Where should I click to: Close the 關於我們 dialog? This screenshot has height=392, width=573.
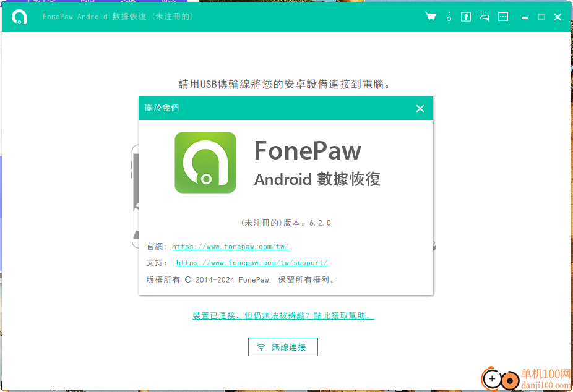pos(420,108)
